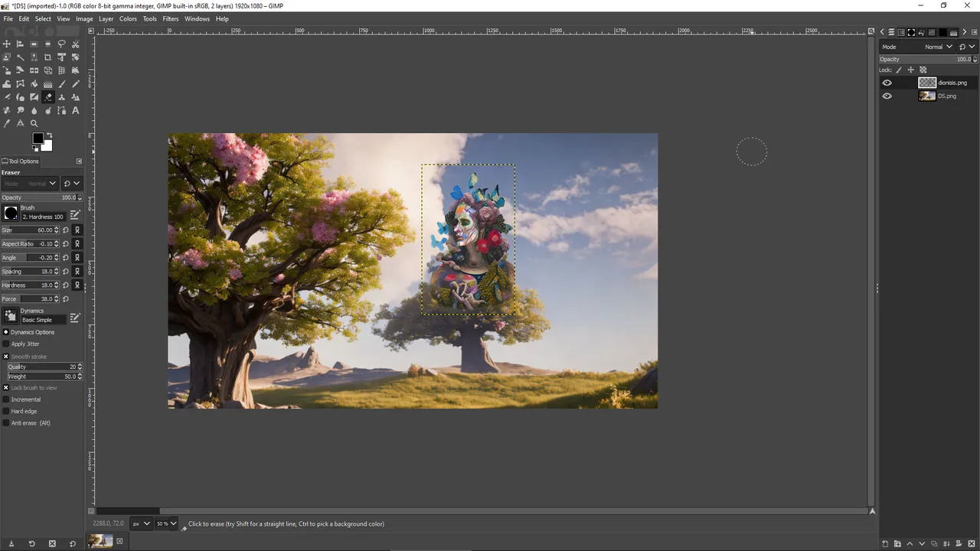
Task: Open the black foreground color swatch
Action: tap(38, 138)
